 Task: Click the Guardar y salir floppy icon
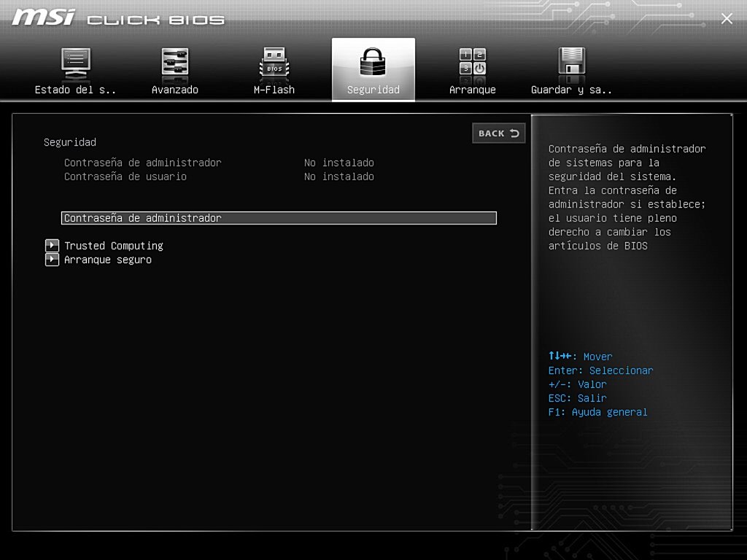point(571,61)
